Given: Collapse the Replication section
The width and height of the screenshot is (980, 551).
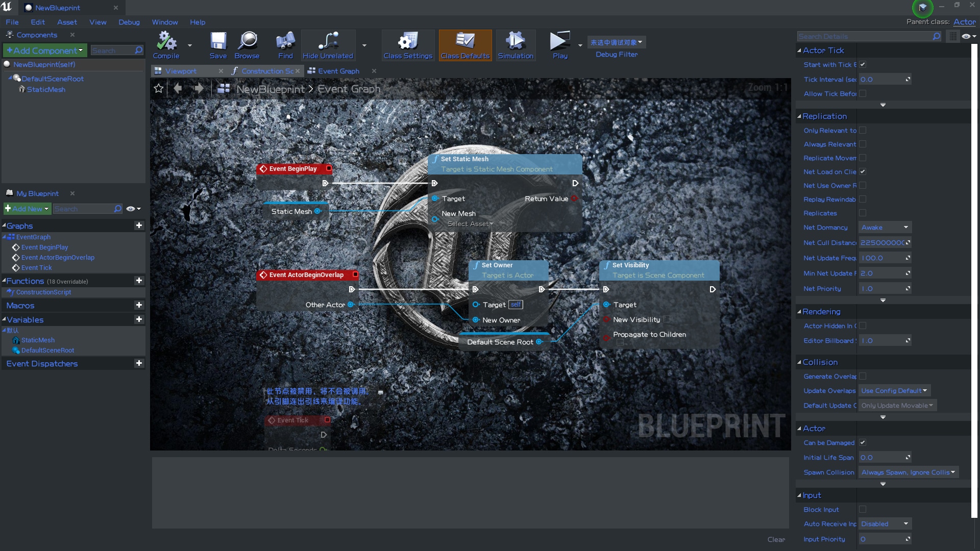Looking at the screenshot, I should (798, 116).
